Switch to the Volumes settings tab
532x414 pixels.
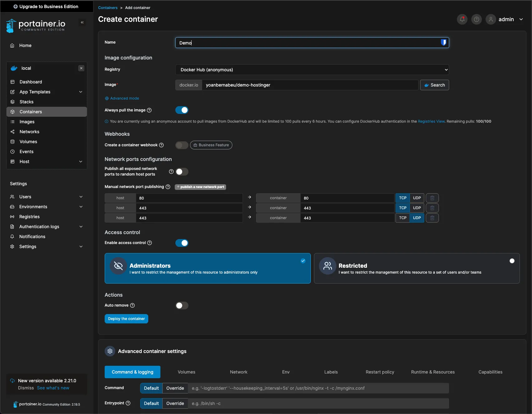186,372
